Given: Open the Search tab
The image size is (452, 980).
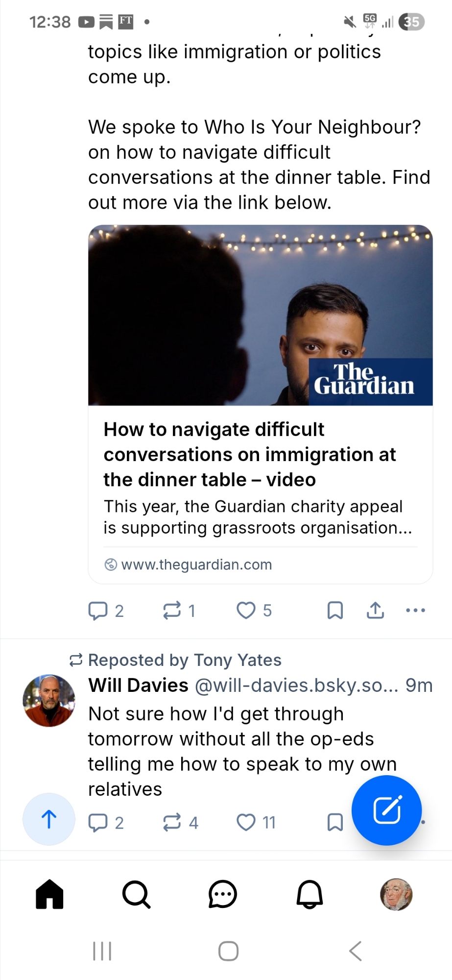Looking at the screenshot, I should click(x=136, y=894).
